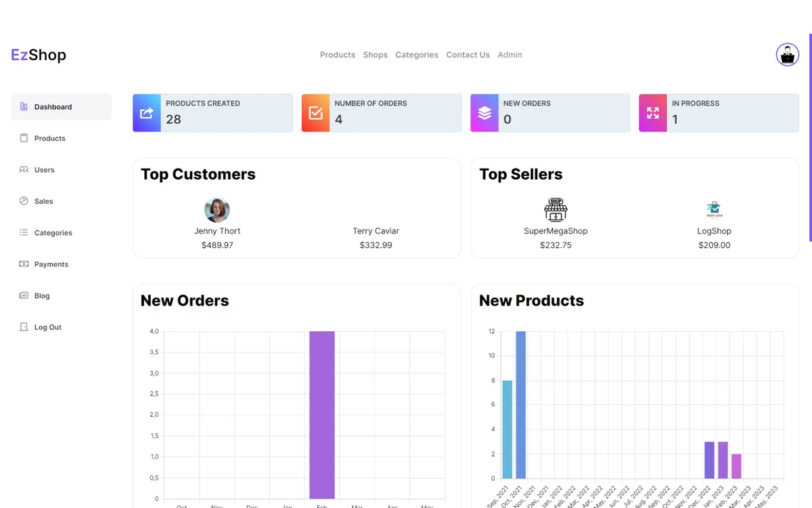
Task: Click the pink Feb 2023 bar in New Products
Action: pyautogui.click(x=736, y=466)
